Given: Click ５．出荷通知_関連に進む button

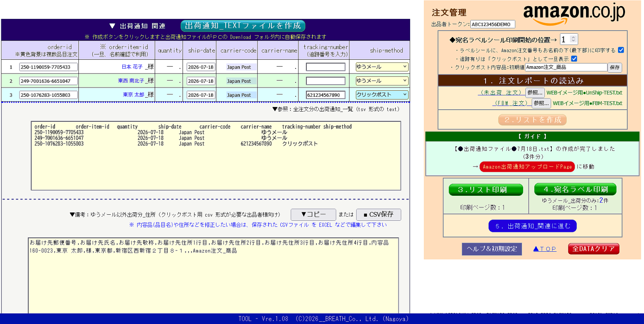Looking at the screenshot, I should tap(532, 226).
